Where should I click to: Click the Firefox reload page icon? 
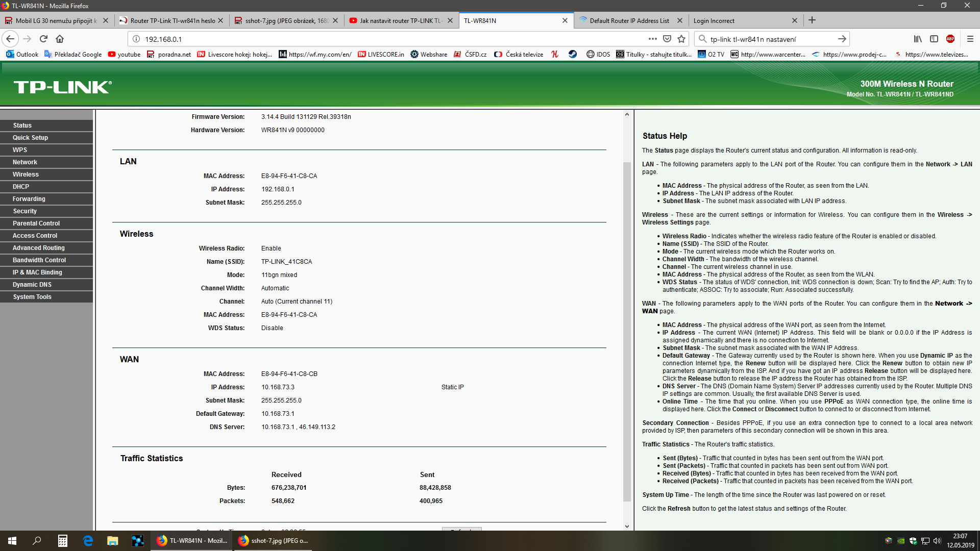(x=43, y=39)
